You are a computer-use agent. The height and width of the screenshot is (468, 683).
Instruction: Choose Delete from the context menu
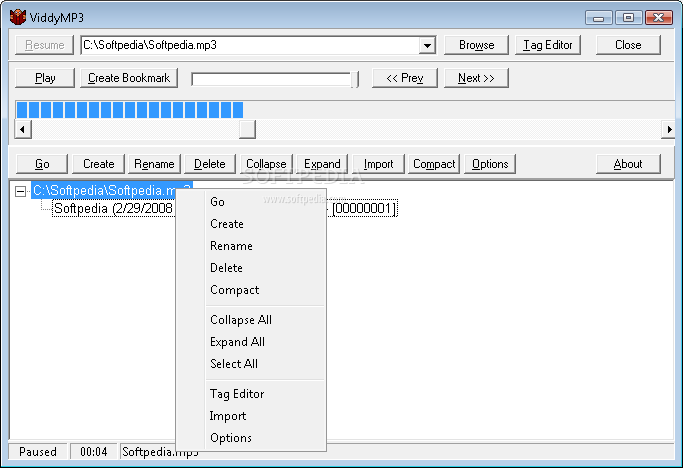[x=266, y=268]
